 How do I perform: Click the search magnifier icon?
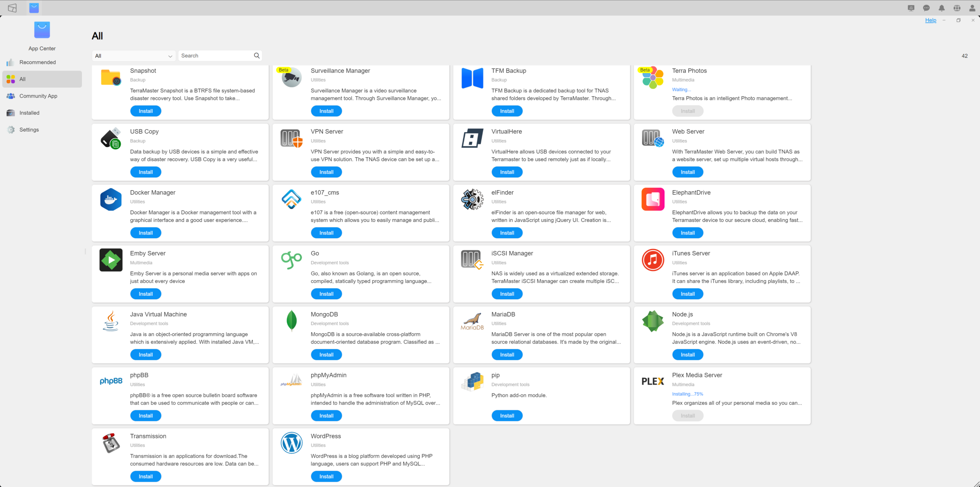click(257, 56)
